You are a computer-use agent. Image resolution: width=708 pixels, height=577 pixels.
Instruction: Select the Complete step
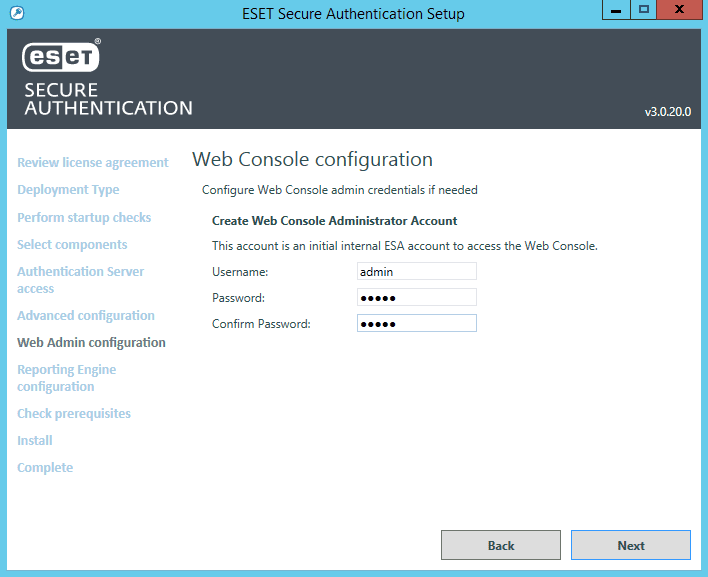[45, 467]
